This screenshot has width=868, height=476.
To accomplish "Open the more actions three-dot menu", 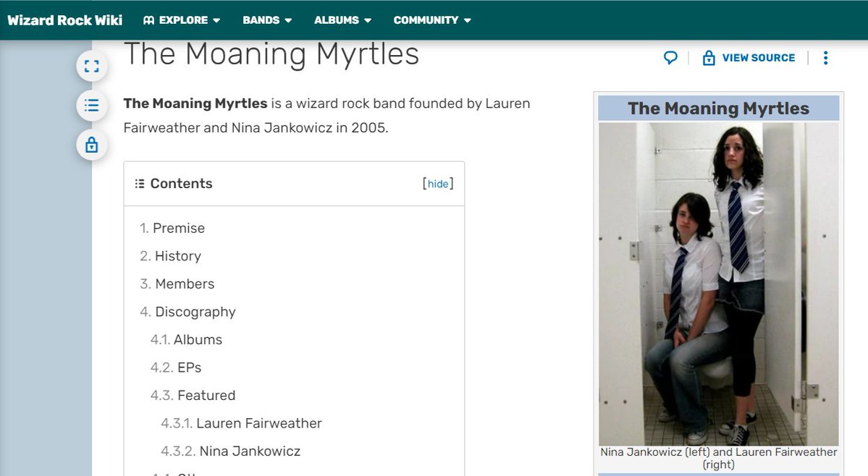I will [825, 57].
